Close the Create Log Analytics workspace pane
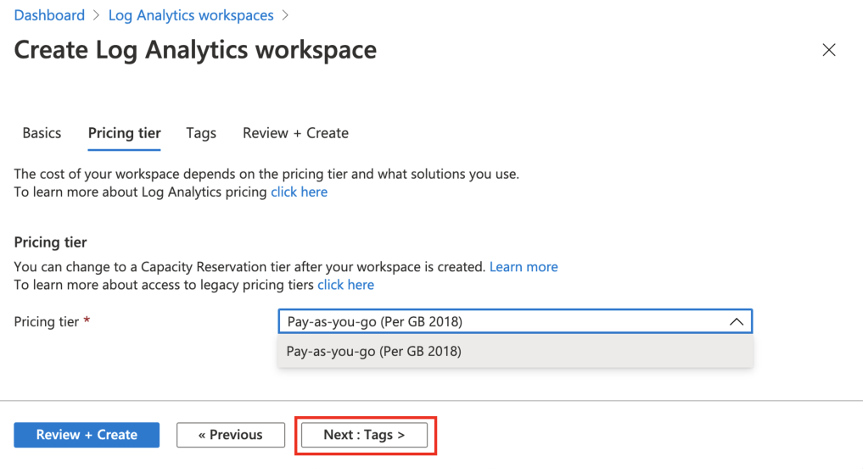Viewport: 868px width, 473px height. coord(829,50)
